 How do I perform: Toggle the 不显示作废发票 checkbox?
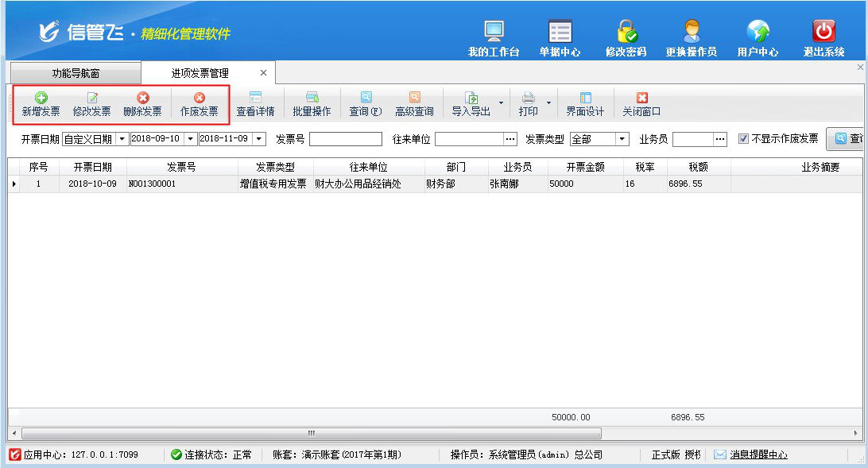pyautogui.click(x=743, y=139)
